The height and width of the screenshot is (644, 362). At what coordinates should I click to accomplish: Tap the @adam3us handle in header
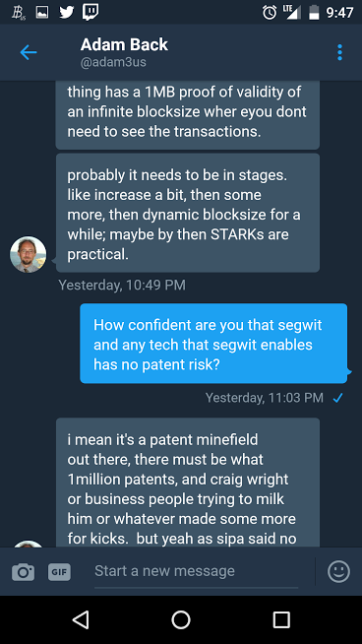coord(113,62)
